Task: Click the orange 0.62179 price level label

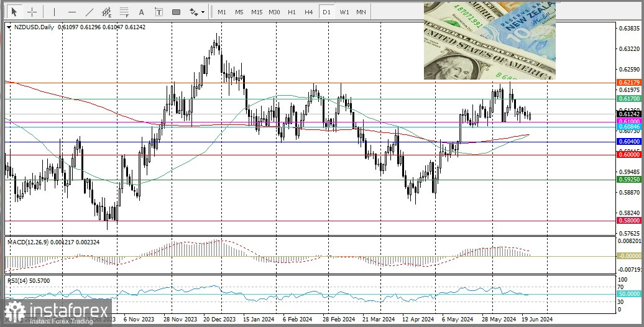Action: [629, 82]
